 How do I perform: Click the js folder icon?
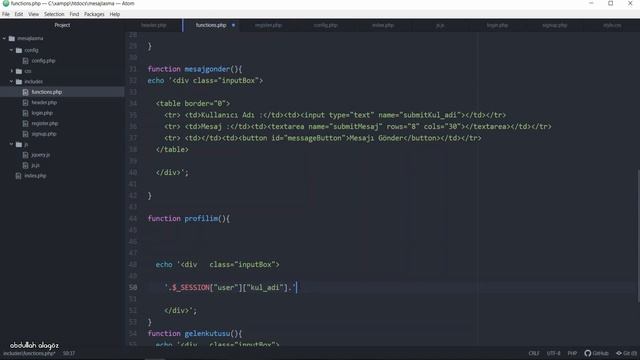(19, 144)
